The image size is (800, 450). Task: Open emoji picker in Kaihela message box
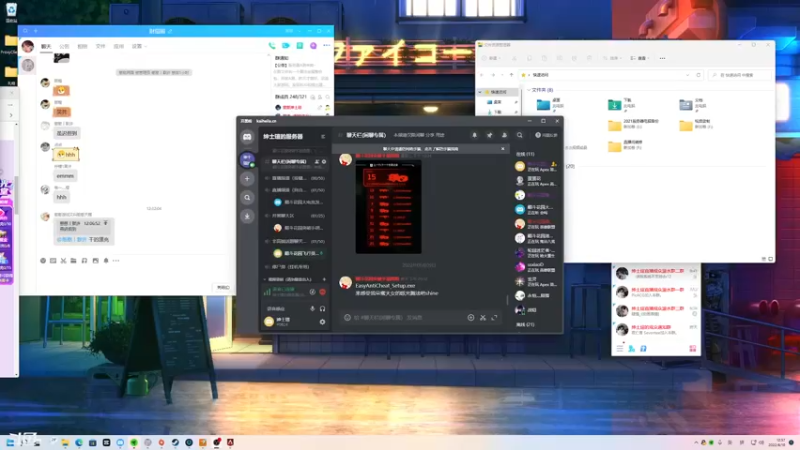pos(347,317)
